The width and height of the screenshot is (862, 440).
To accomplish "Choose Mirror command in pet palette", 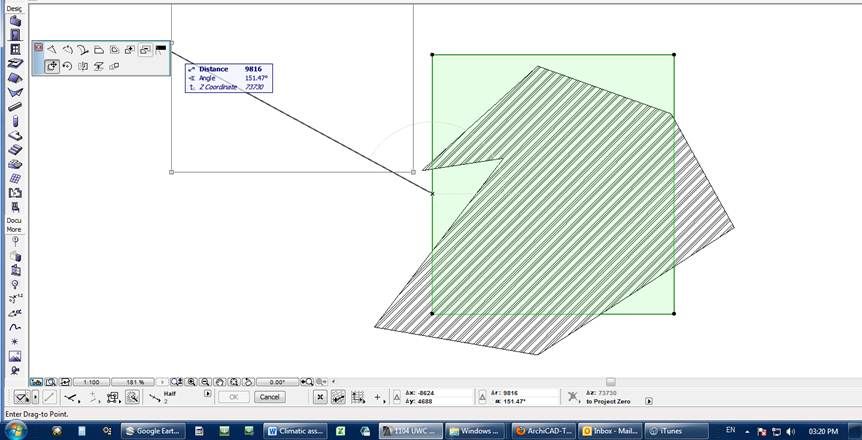I will (83, 66).
